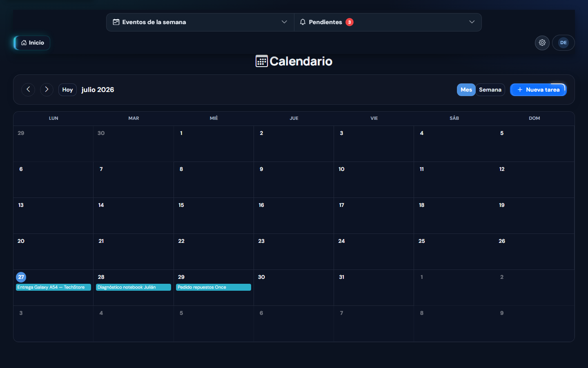The height and width of the screenshot is (368, 588).
Task: Open event Entrega Galaxy A54 — TechStore
Action: tap(53, 287)
